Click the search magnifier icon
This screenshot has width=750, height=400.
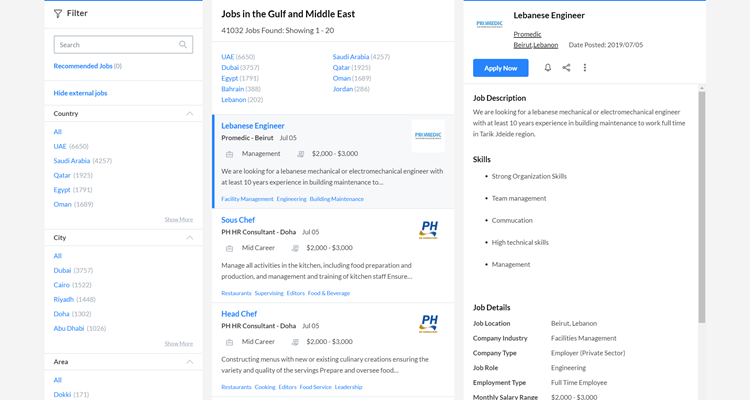point(183,45)
